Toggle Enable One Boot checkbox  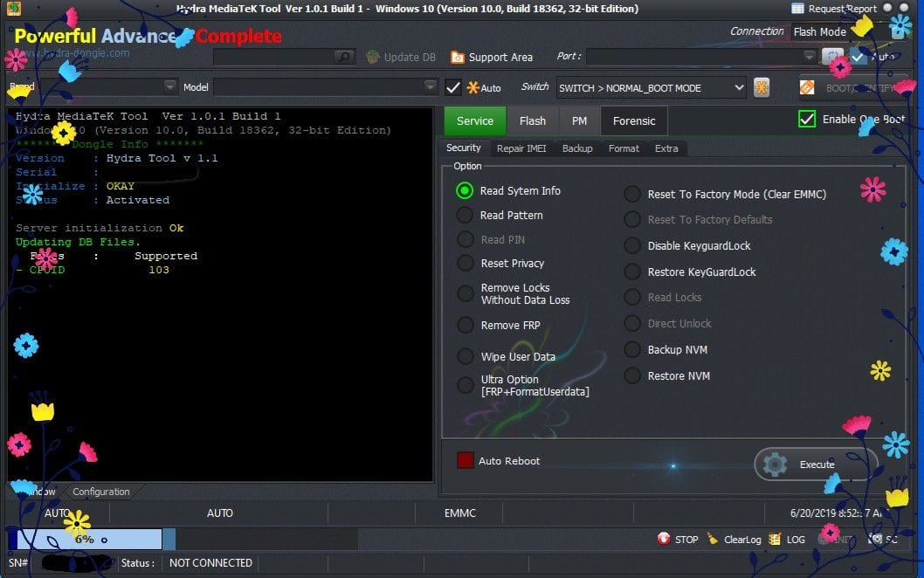pyautogui.click(x=807, y=119)
